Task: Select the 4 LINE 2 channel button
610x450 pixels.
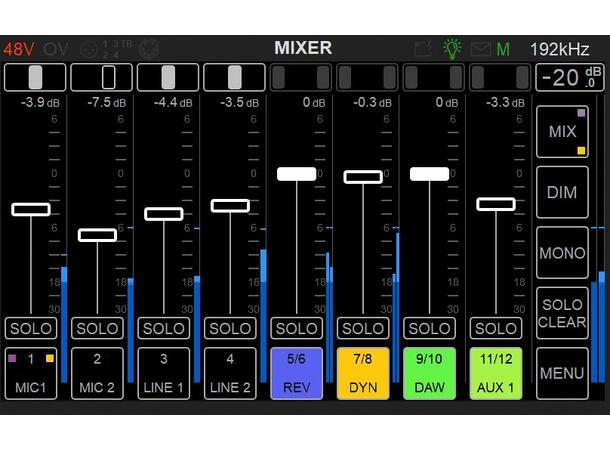Action: (x=230, y=373)
